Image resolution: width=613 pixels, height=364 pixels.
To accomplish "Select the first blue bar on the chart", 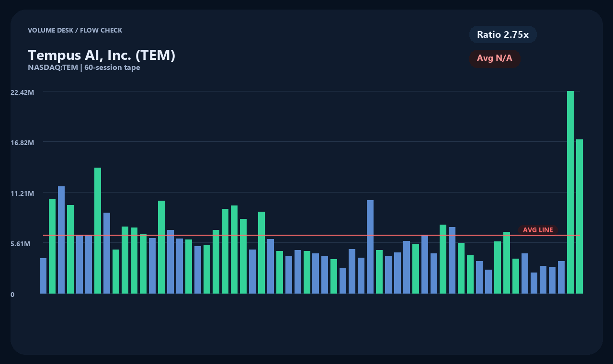I will [x=43, y=276].
